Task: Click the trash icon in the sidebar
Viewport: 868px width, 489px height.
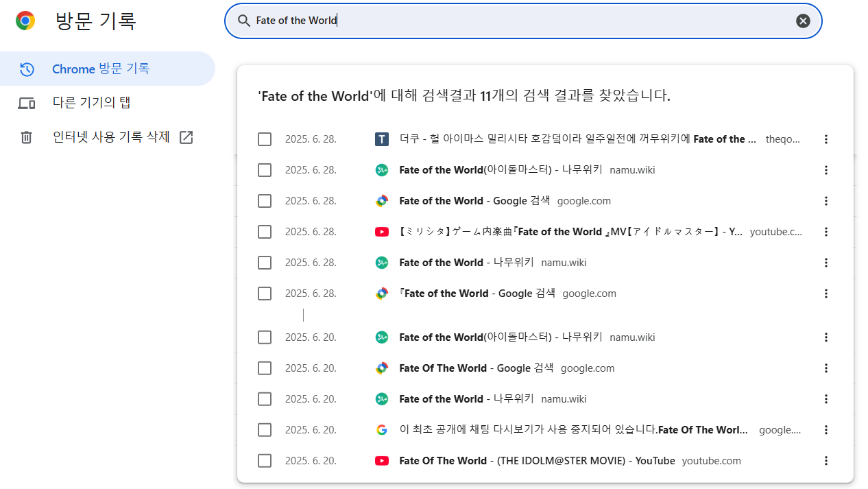Action: 26,137
